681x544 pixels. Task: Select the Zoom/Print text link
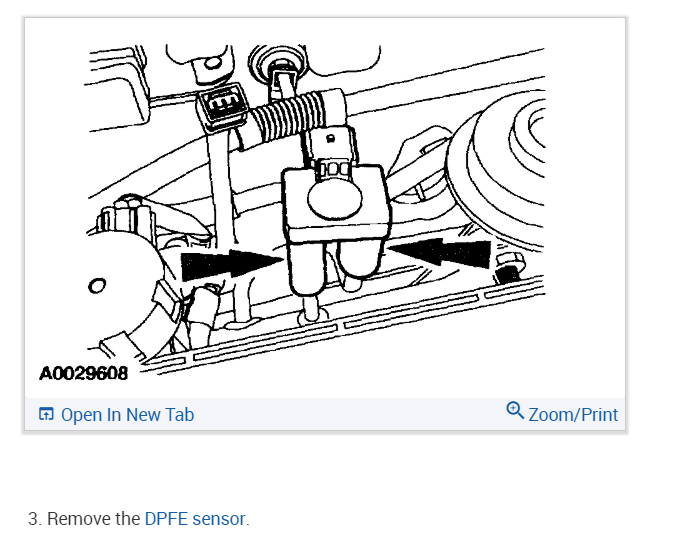(x=573, y=415)
